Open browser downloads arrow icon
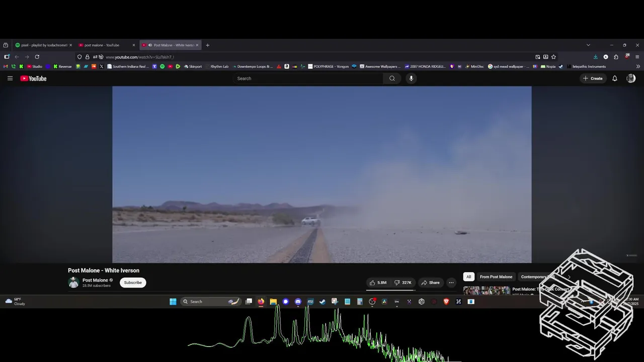644x362 pixels. (x=596, y=57)
